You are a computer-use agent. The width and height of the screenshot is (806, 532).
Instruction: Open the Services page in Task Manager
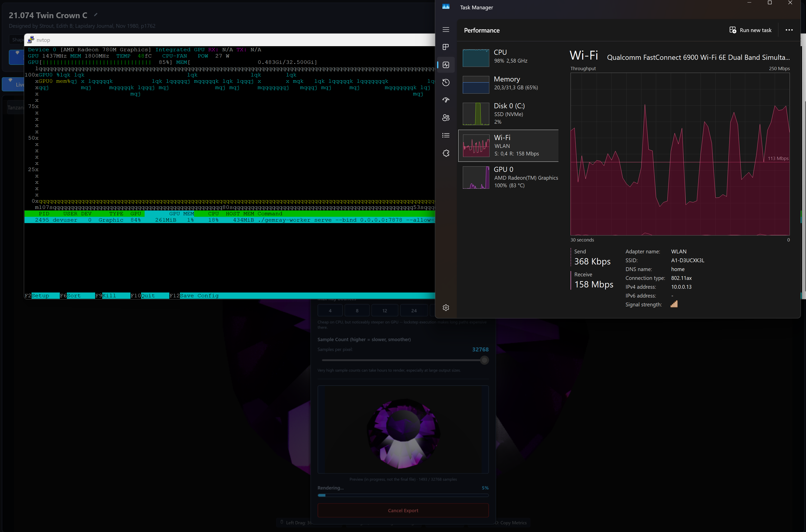(446, 153)
